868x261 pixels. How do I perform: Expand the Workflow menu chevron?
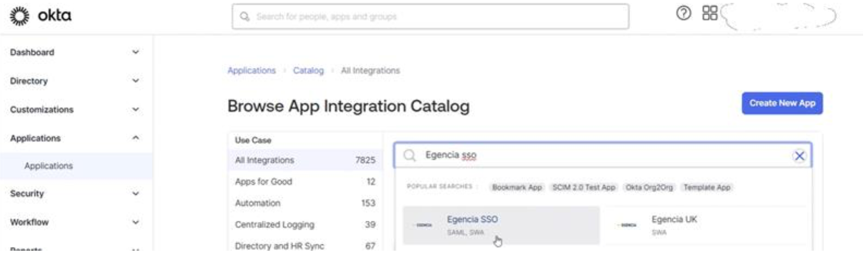tap(136, 222)
